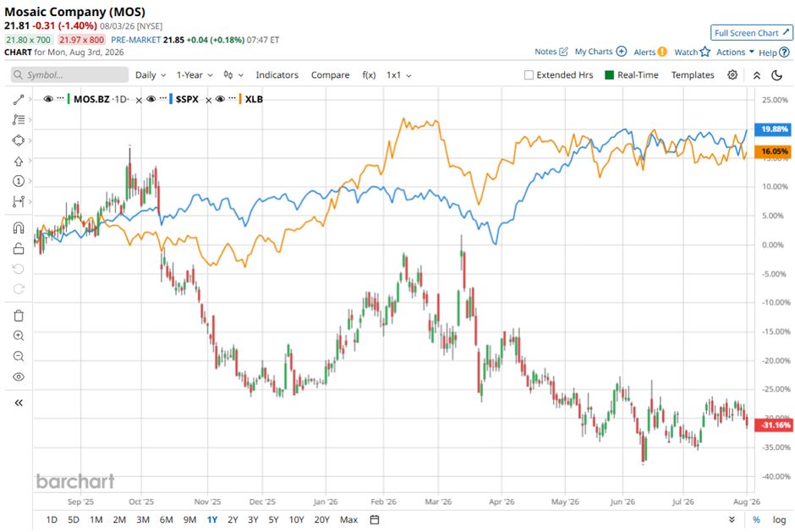Switch to dark mode moon icon
795x532 pixels.
[776, 75]
